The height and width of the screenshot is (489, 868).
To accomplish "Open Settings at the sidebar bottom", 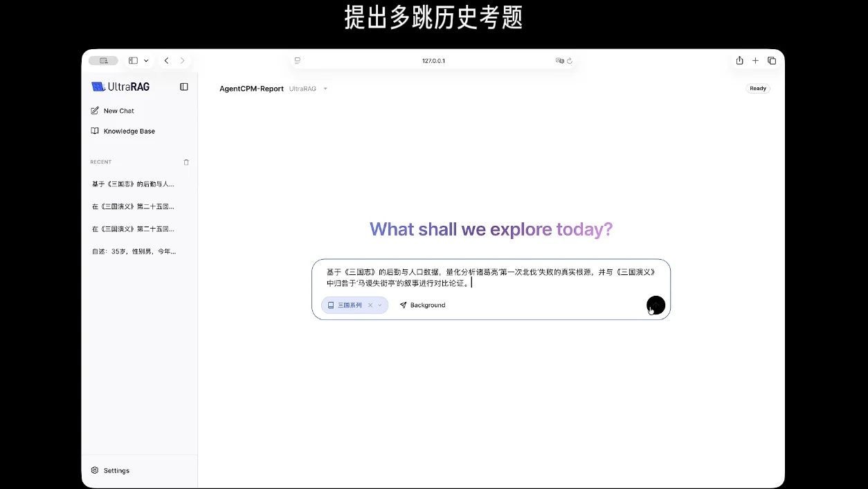I will (110, 470).
